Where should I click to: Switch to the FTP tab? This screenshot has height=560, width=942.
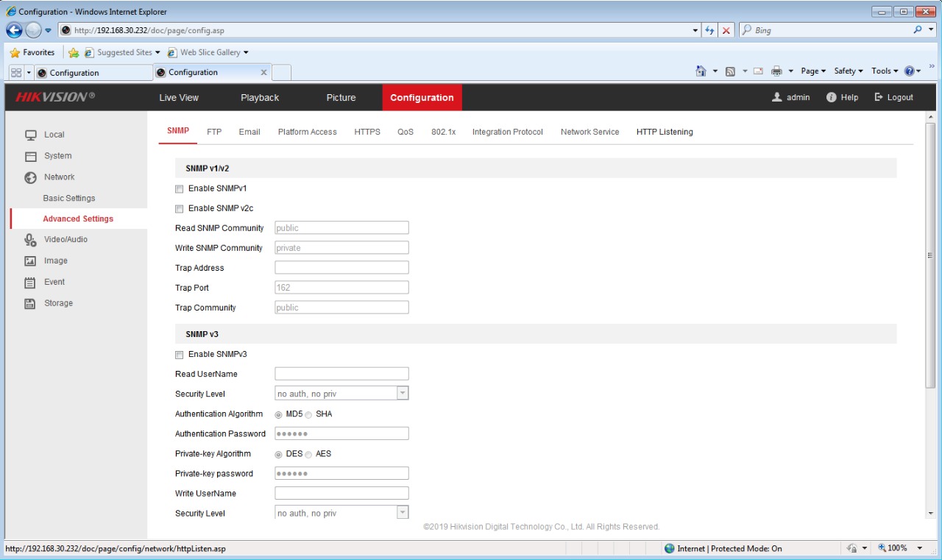214,132
